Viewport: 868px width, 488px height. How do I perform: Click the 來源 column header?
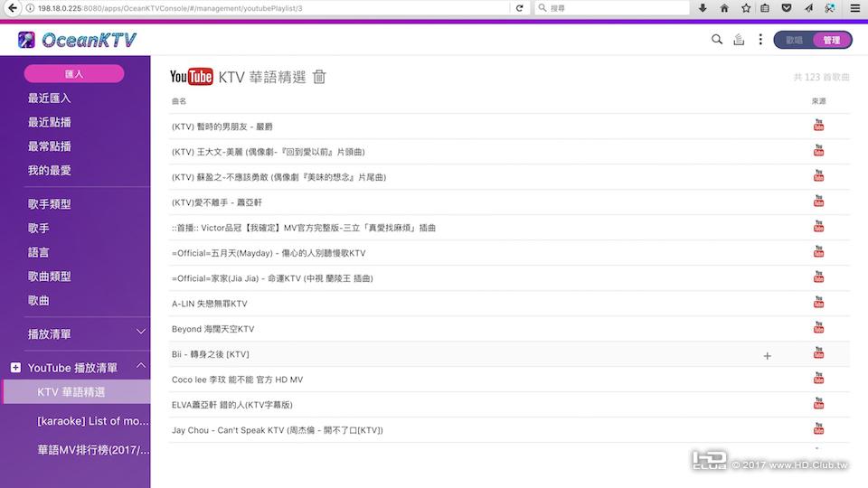coord(819,101)
